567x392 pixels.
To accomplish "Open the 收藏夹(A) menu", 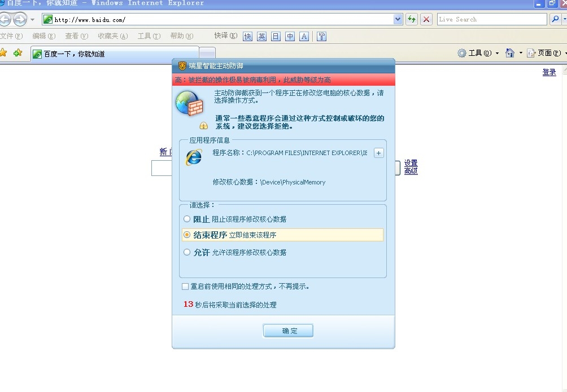I will click(x=113, y=36).
